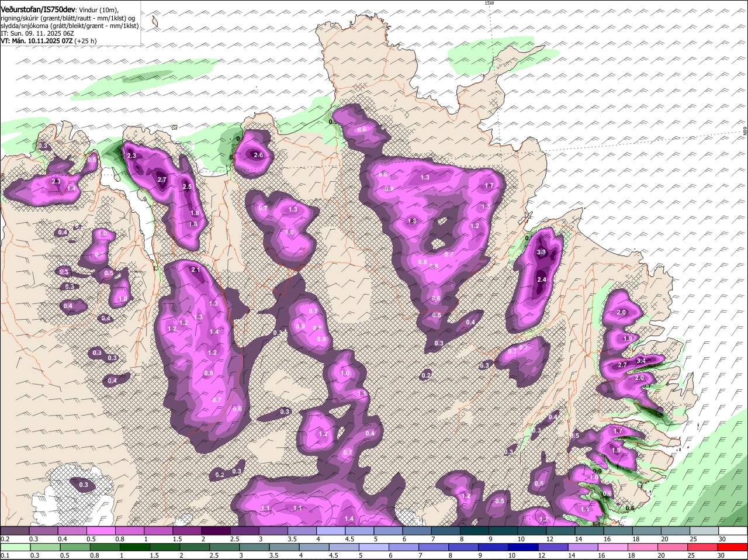Viewport: 748px width, 560px height.
Task: Click legend label 3.5 in the snow scale
Action: tap(292, 539)
